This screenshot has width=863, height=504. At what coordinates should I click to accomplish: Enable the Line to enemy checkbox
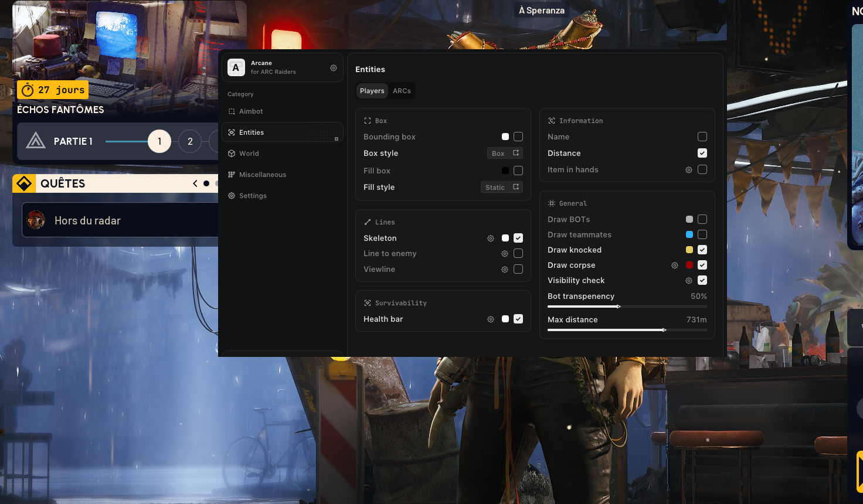tap(518, 253)
